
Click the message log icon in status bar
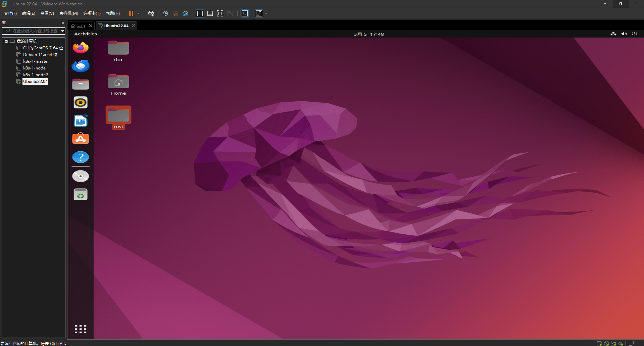point(631,343)
